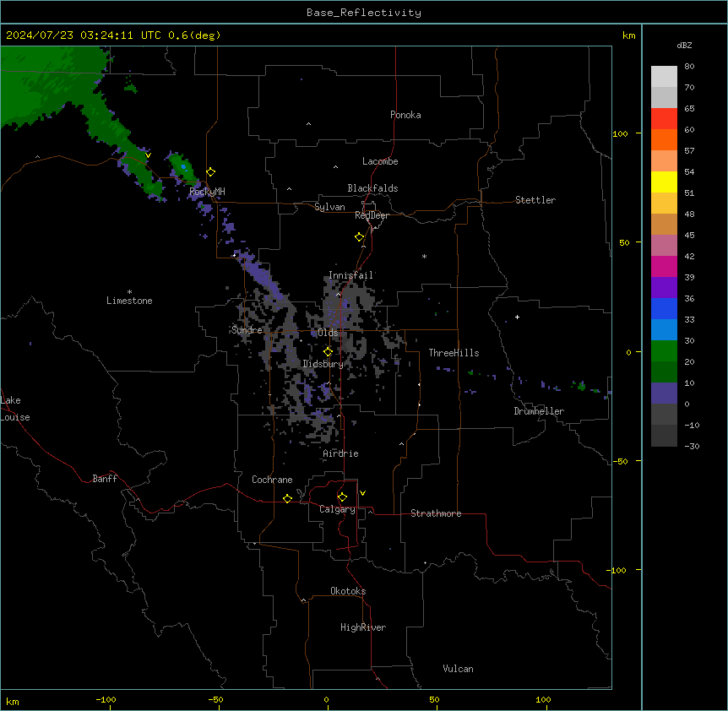Click the blue 36 dBZ legend swatch

(664, 308)
